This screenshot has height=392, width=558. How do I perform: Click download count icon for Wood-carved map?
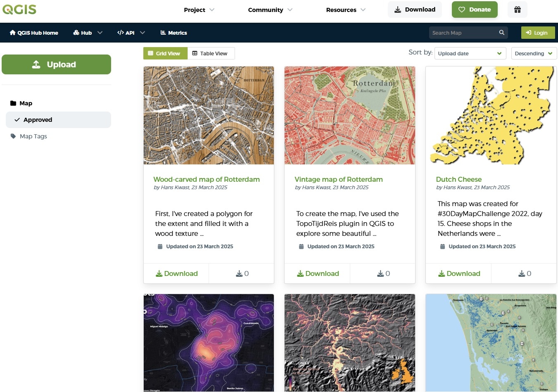[239, 273]
